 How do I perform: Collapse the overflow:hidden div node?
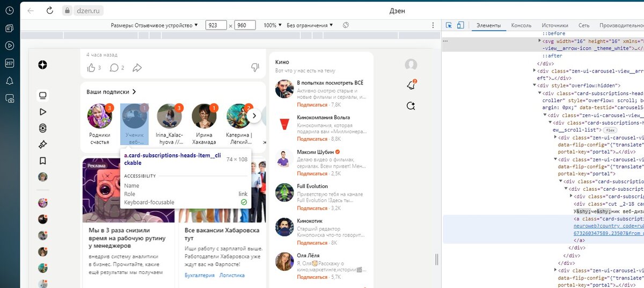535,85
